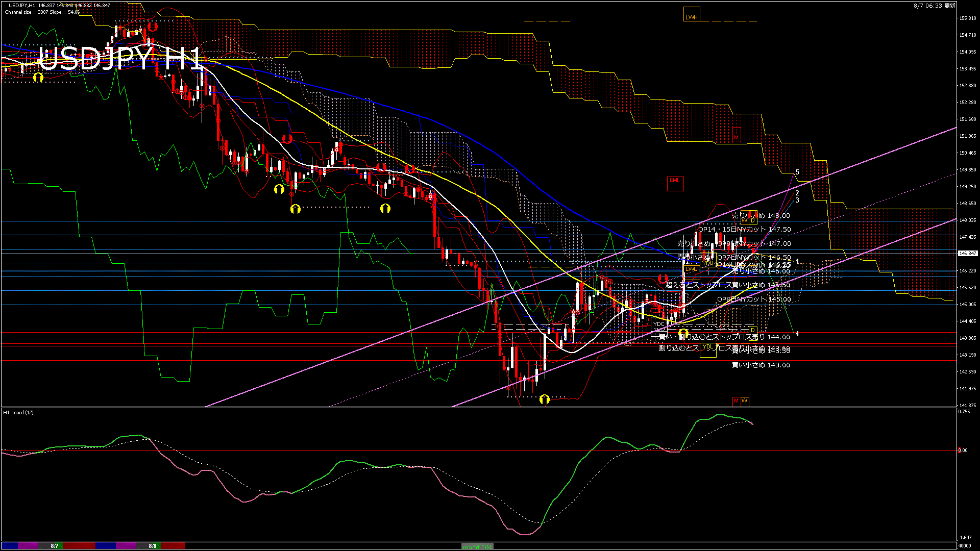The image size is (980, 551).
Task: Click the OP14・15日NYカット 147.50 label
Action: tap(744, 230)
